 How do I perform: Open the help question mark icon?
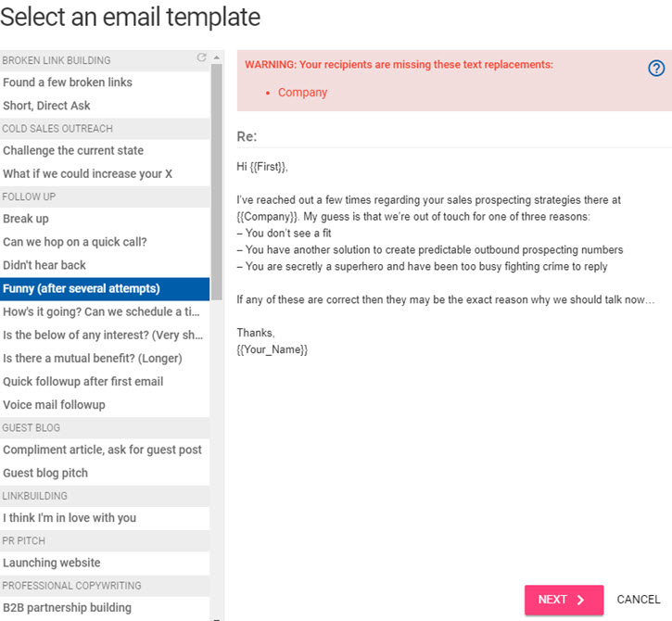pos(656,69)
